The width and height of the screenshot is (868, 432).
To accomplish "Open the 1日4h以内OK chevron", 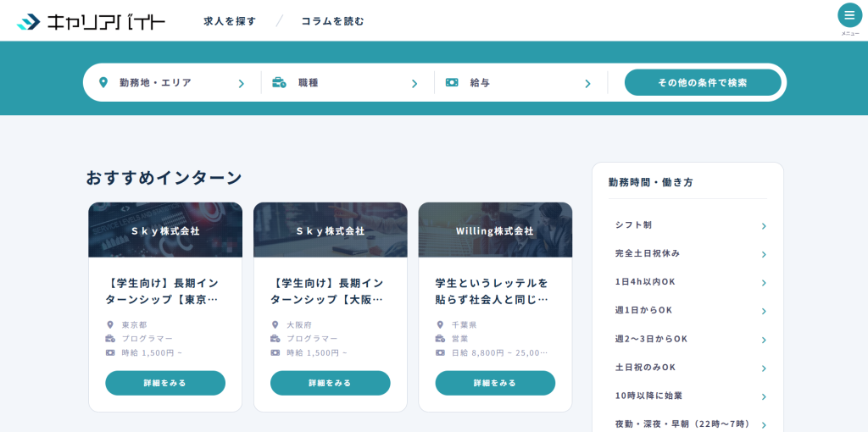I will (x=764, y=283).
